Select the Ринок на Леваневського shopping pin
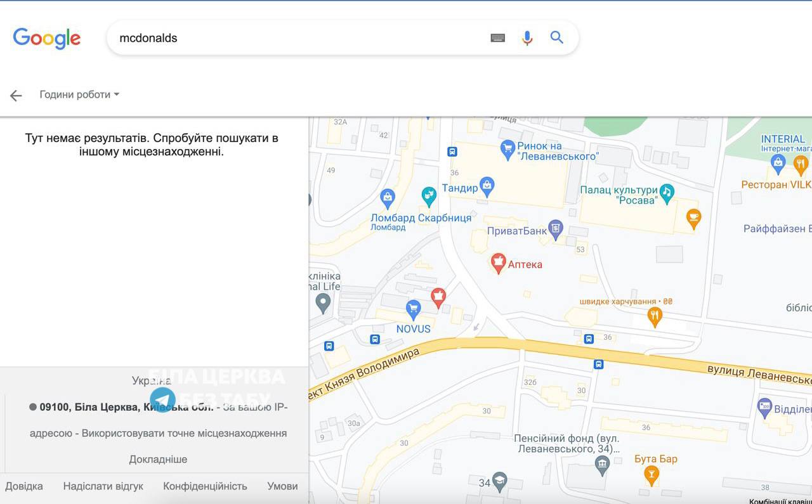812x504 pixels. point(507,150)
